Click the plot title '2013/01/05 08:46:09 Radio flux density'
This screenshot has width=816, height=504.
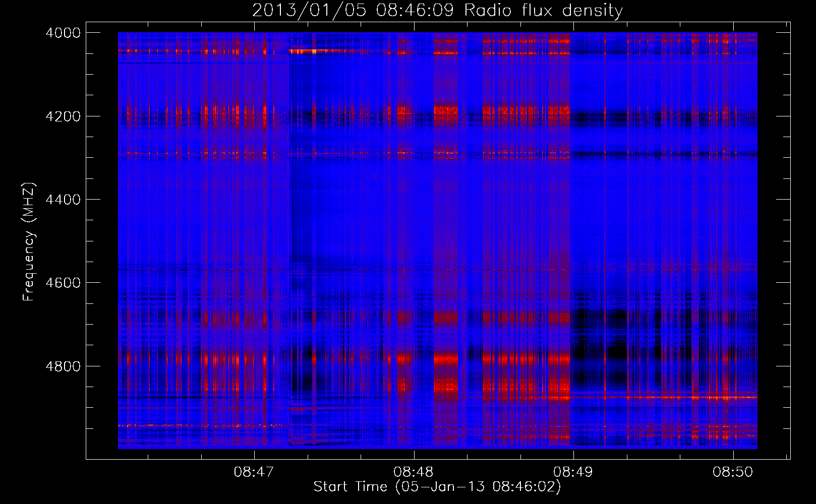pyautogui.click(x=437, y=11)
